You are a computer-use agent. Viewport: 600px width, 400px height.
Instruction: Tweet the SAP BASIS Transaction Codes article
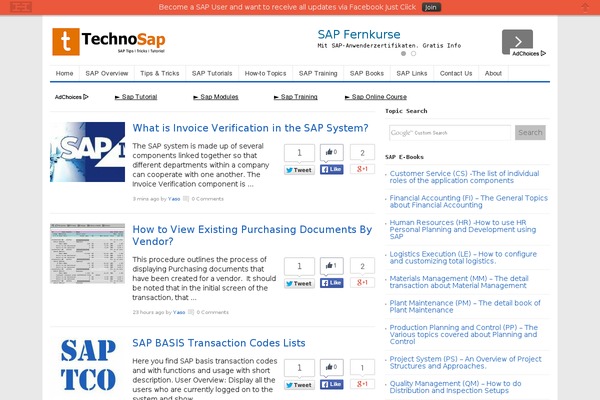299,385
